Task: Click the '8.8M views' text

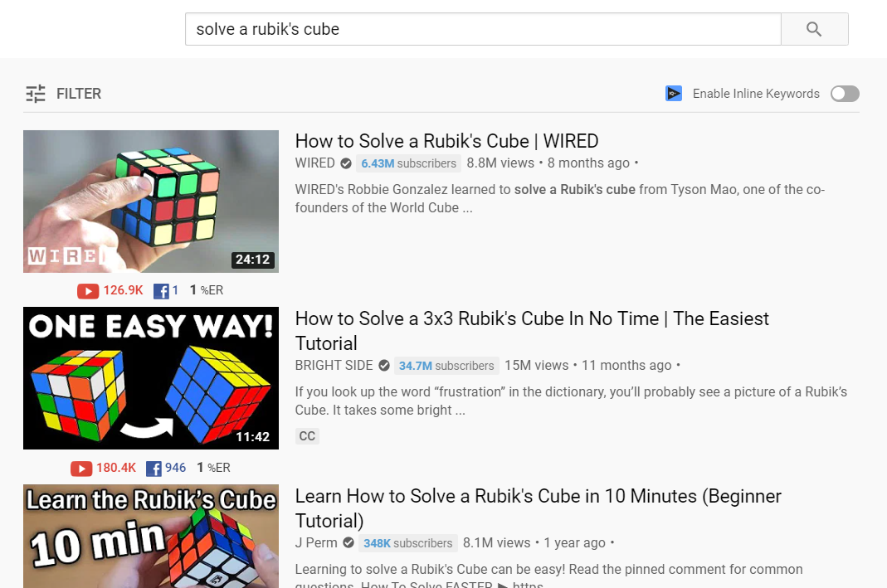Action: tap(500, 163)
